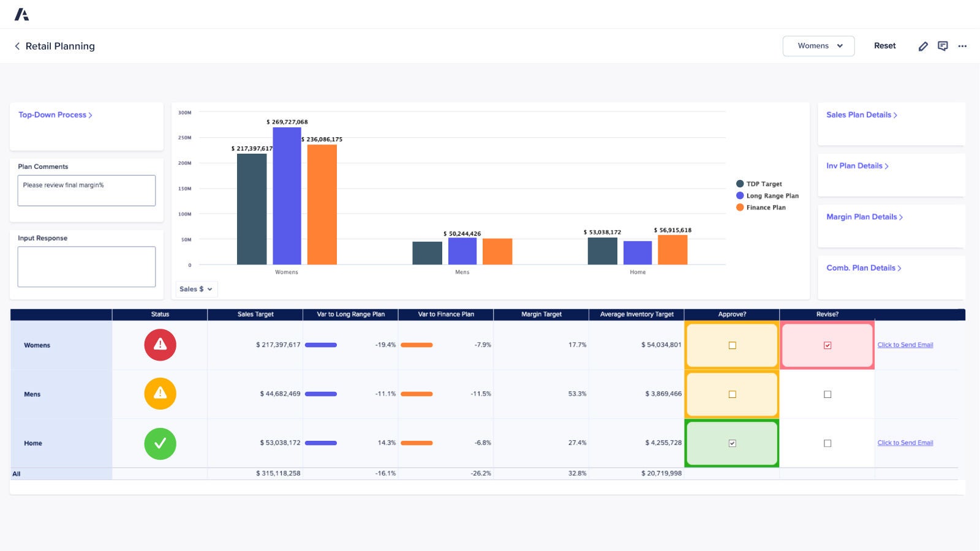
Task: Open the Sales $ measure dropdown
Action: click(195, 289)
